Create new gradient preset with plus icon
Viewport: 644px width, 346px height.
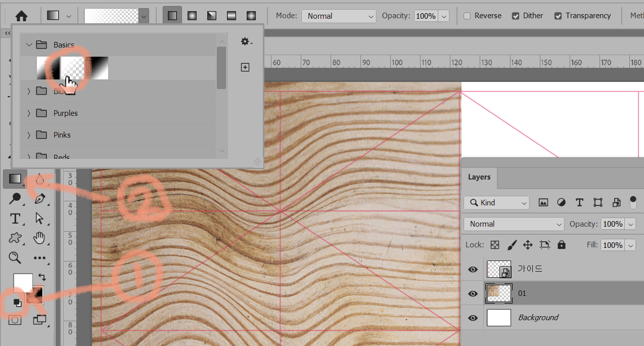245,67
